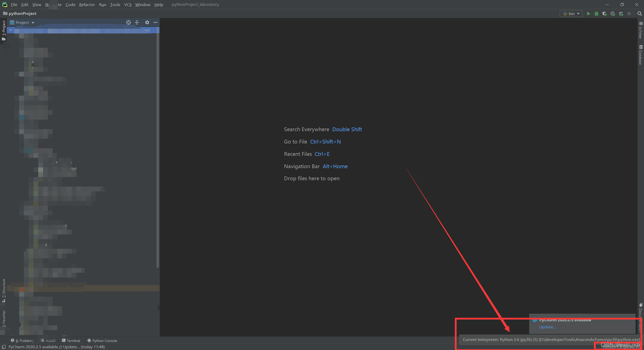Open Search Everywhere magnifier icon
This screenshot has width=644, height=350.
639,14
